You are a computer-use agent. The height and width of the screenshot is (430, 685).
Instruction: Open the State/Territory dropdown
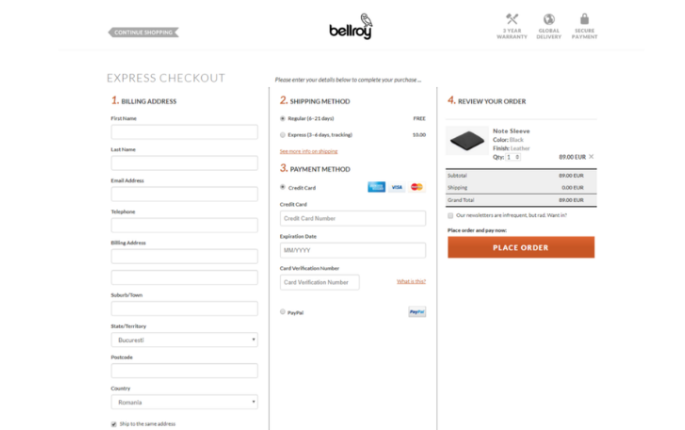click(184, 340)
